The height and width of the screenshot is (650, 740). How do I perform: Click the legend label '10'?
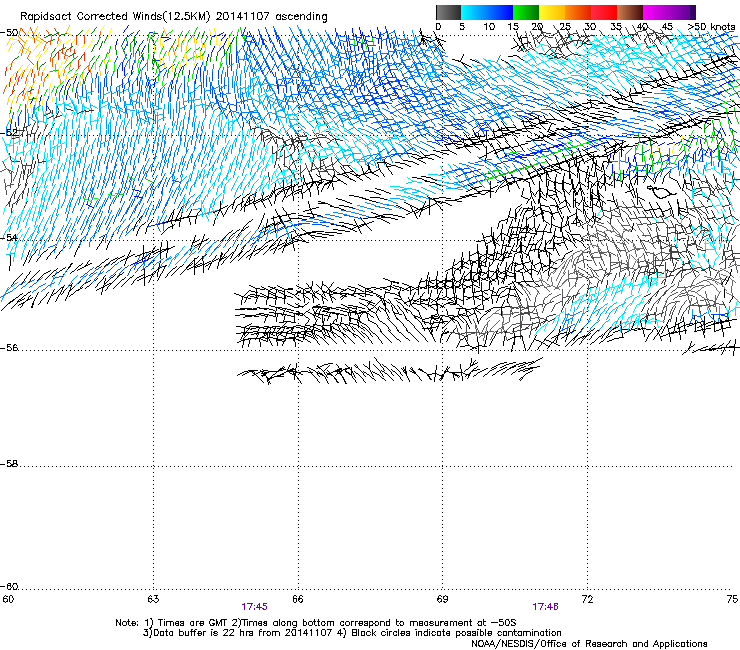pyautogui.click(x=489, y=26)
